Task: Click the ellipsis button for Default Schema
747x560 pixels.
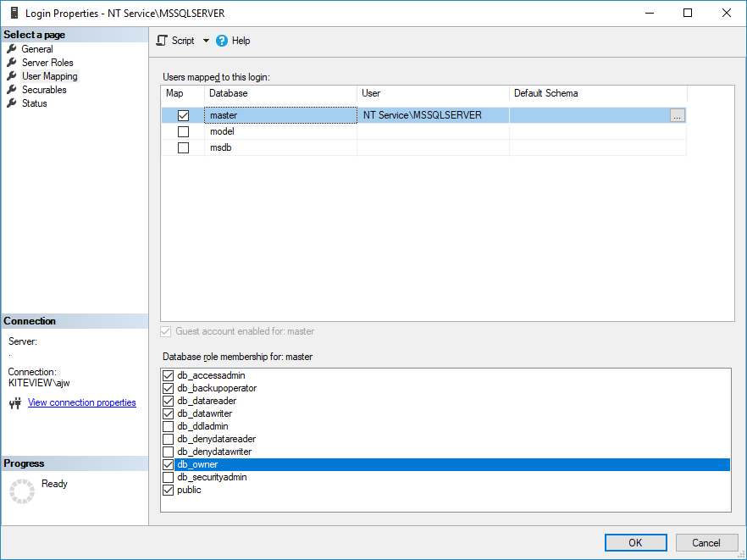Action: [677, 115]
